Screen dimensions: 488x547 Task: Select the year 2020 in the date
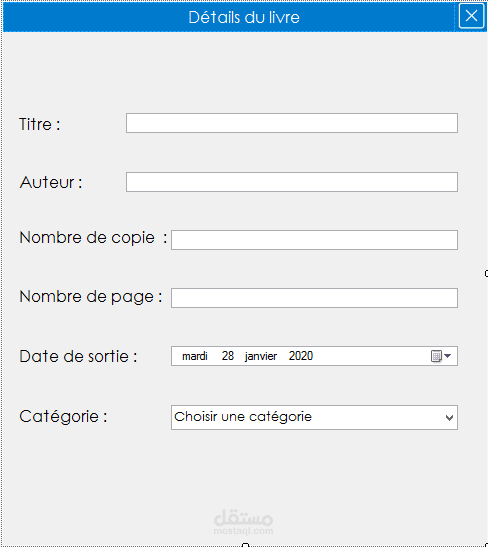pos(301,356)
